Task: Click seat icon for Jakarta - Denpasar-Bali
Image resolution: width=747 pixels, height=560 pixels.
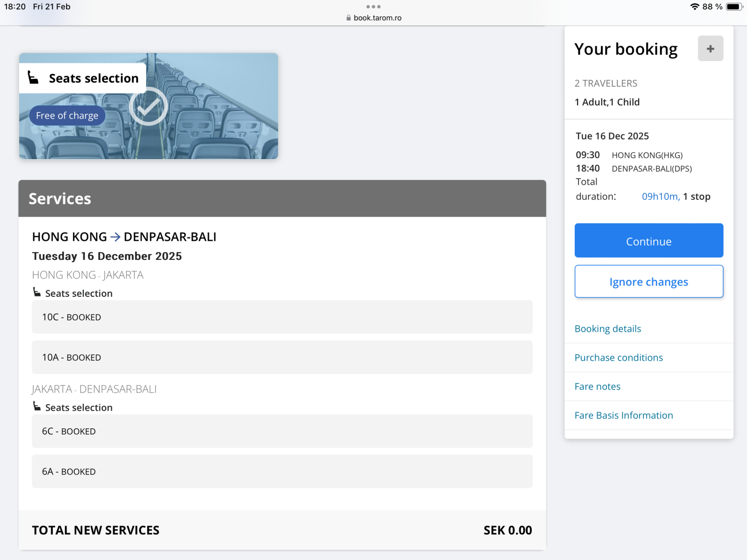Action: pyautogui.click(x=37, y=406)
